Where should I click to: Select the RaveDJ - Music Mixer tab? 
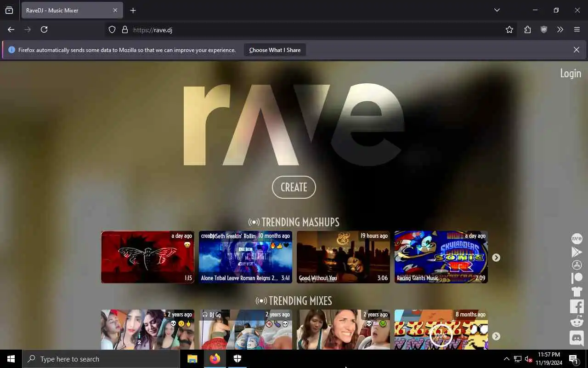71,10
